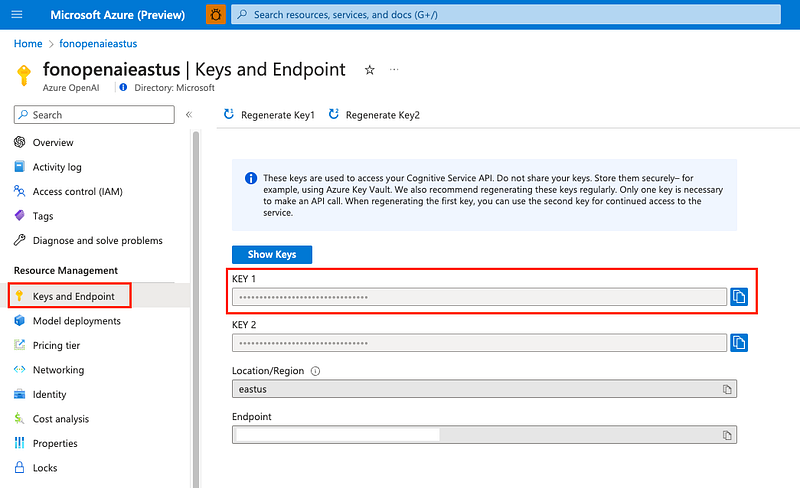The height and width of the screenshot is (488, 800).
Task: Click the Access control people icon
Action: click(19, 191)
